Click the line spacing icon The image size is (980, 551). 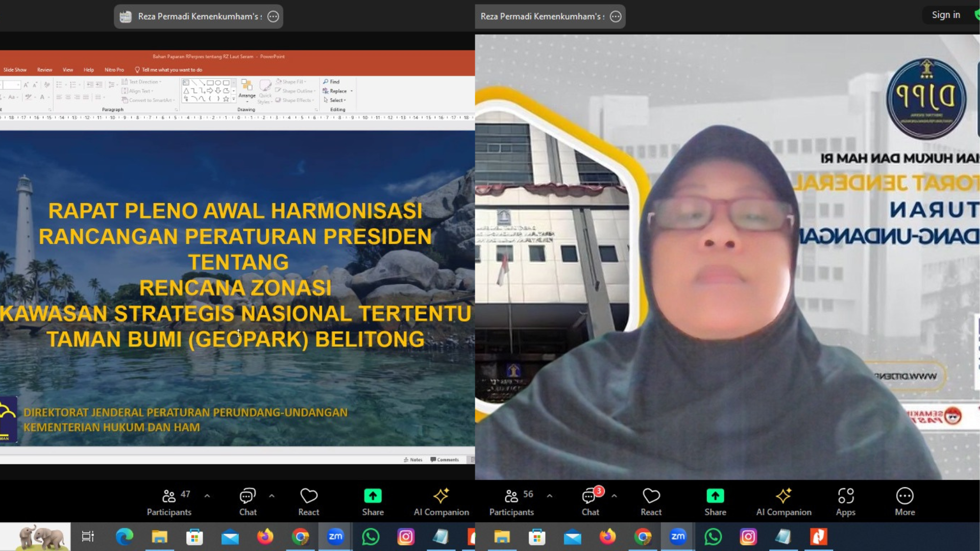point(111,85)
